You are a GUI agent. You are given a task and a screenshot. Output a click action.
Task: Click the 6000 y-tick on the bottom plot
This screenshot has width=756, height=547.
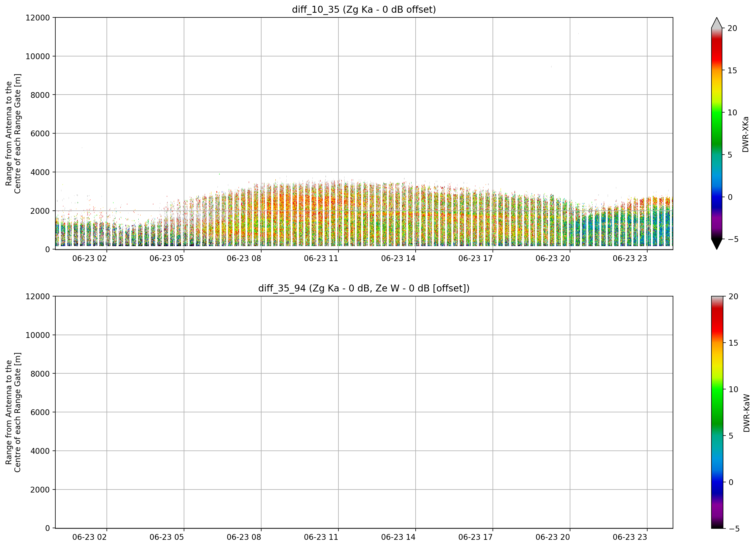[40, 412]
